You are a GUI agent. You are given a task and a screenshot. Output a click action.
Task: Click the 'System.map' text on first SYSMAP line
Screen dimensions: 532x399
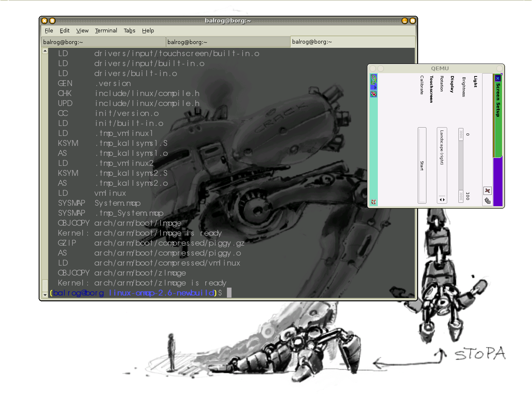coord(118,203)
